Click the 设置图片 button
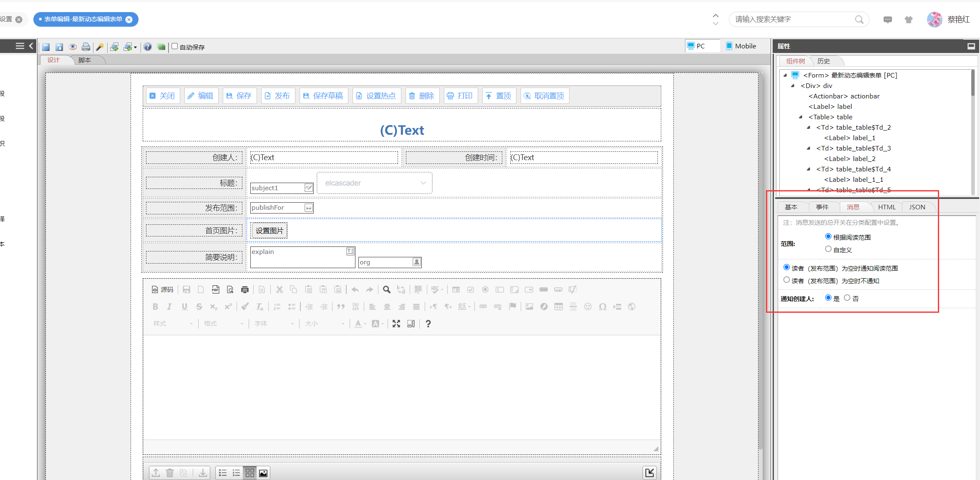The width and height of the screenshot is (980, 480). [x=269, y=231]
